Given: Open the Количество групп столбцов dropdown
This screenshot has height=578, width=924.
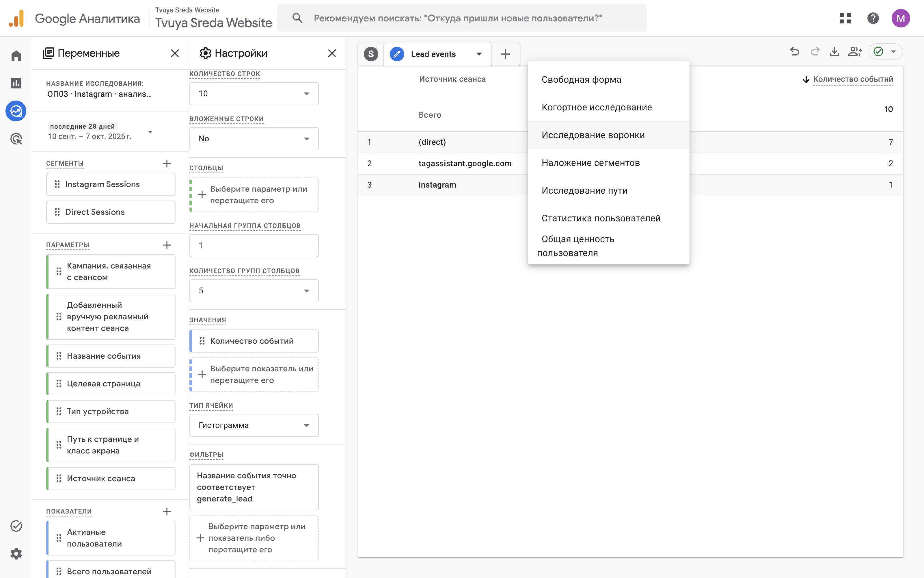Looking at the screenshot, I should point(254,291).
